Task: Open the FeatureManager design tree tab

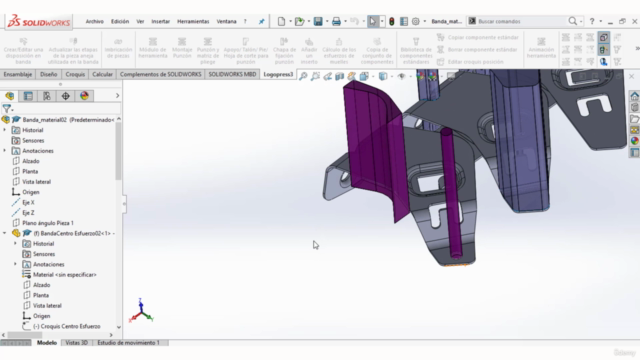Action: click(x=10, y=96)
